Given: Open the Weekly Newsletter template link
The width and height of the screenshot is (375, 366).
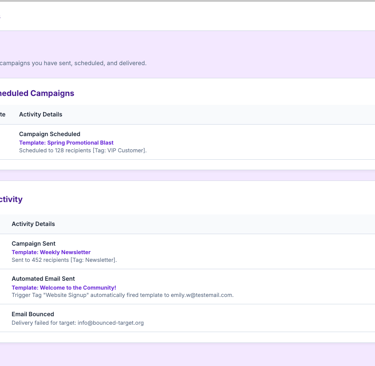Looking at the screenshot, I should pos(51,252).
